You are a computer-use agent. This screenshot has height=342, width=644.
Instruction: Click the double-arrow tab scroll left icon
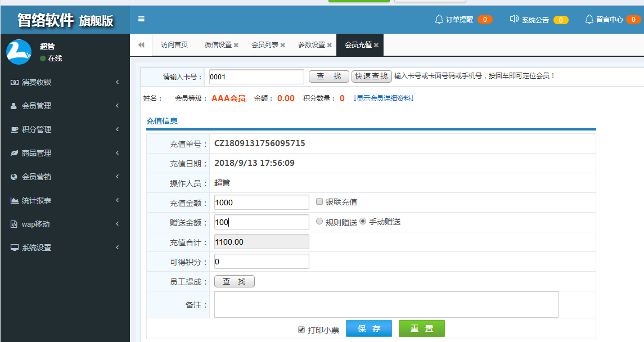click(x=141, y=45)
